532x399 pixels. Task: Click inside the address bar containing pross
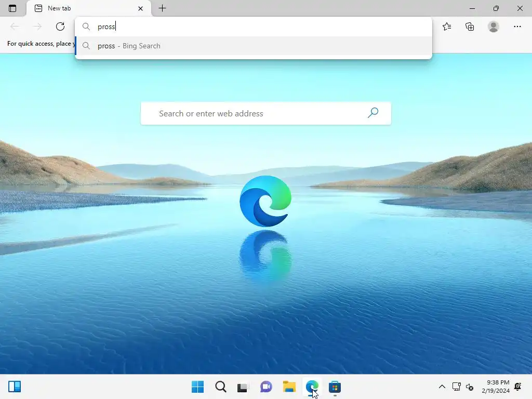(254, 26)
